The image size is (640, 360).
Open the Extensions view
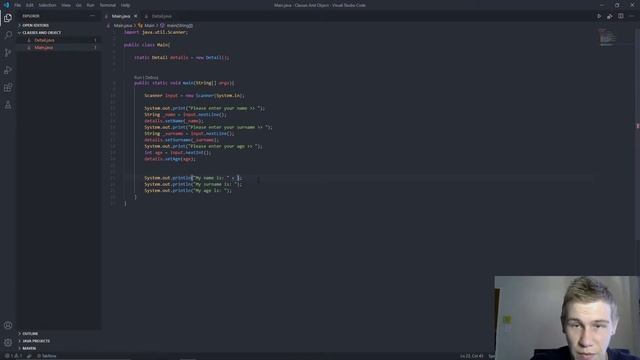pyautogui.click(x=8, y=87)
